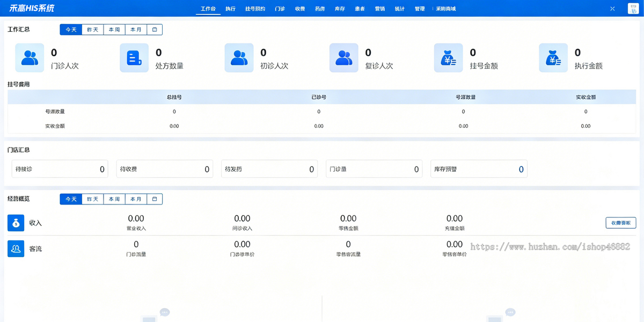Open the 采购商城 link
The image size is (644, 322).
[446, 9]
